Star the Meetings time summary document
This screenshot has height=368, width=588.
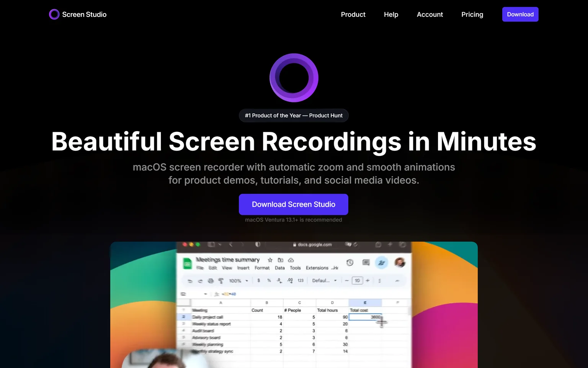[x=270, y=260]
